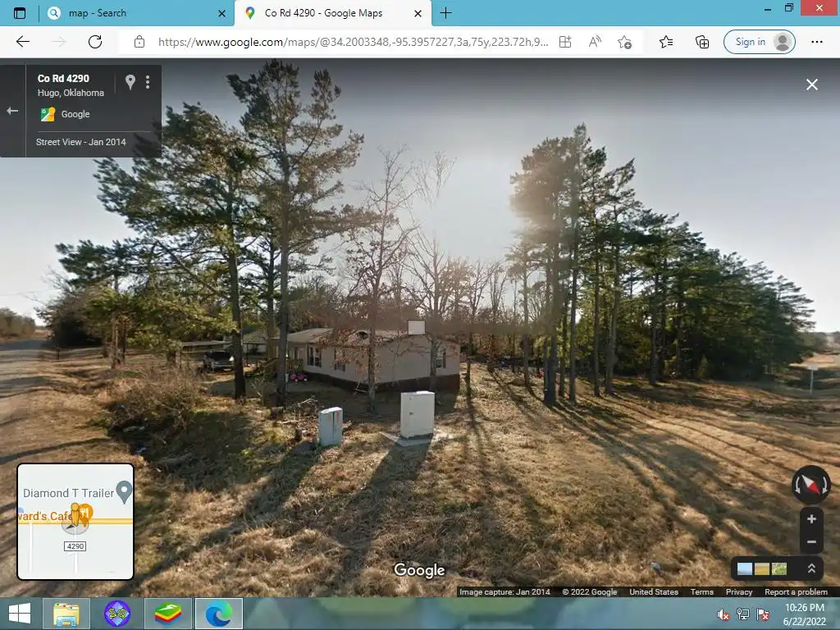Activate the Read aloud icon
The image size is (840, 630).
pos(595,42)
